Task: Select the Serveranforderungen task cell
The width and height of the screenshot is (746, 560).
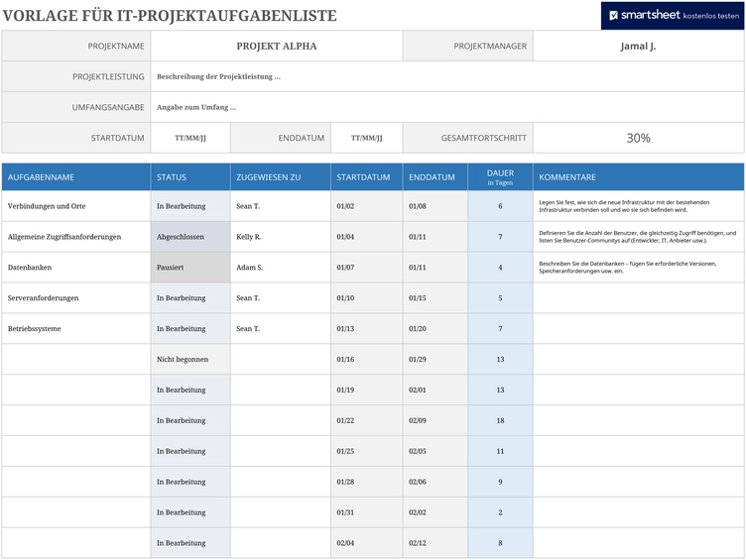Action: click(76, 298)
